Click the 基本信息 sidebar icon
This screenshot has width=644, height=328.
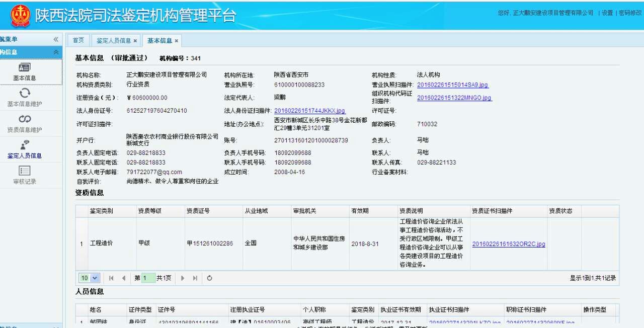24,67
